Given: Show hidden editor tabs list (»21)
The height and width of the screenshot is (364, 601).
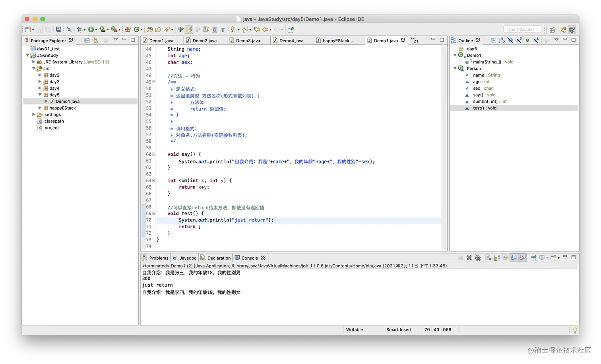Looking at the screenshot, I should tap(415, 40).
